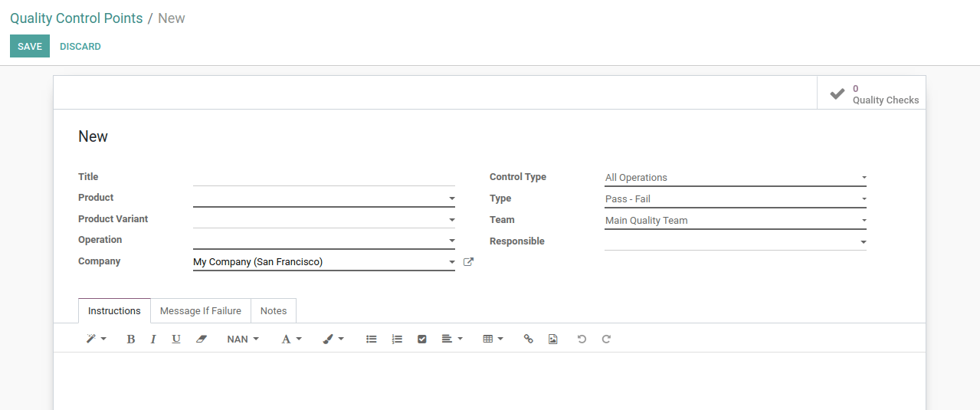
Task: Click the 'New' record name heading
Action: click(93, 136)
